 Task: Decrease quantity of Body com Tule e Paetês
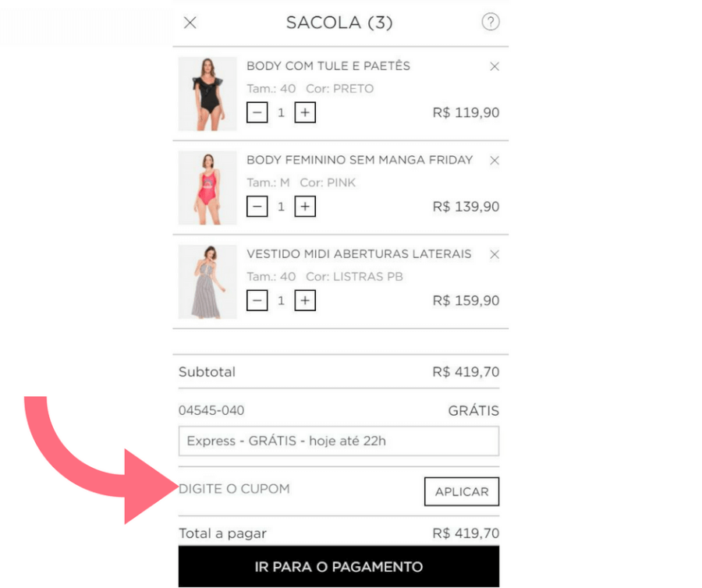coord(257,113)
